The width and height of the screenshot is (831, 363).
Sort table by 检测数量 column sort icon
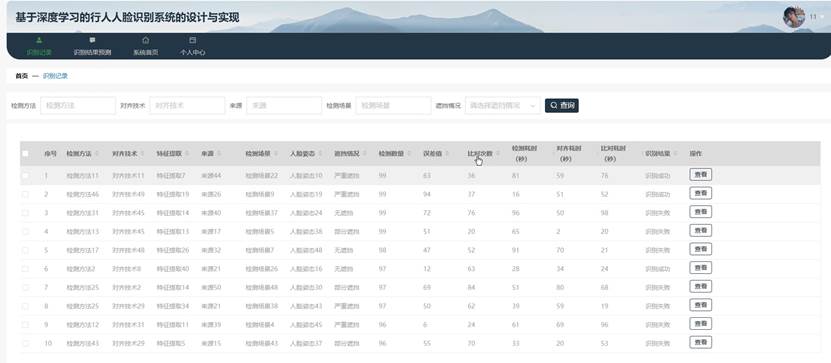pyautogui.click(x=409, y=154)
